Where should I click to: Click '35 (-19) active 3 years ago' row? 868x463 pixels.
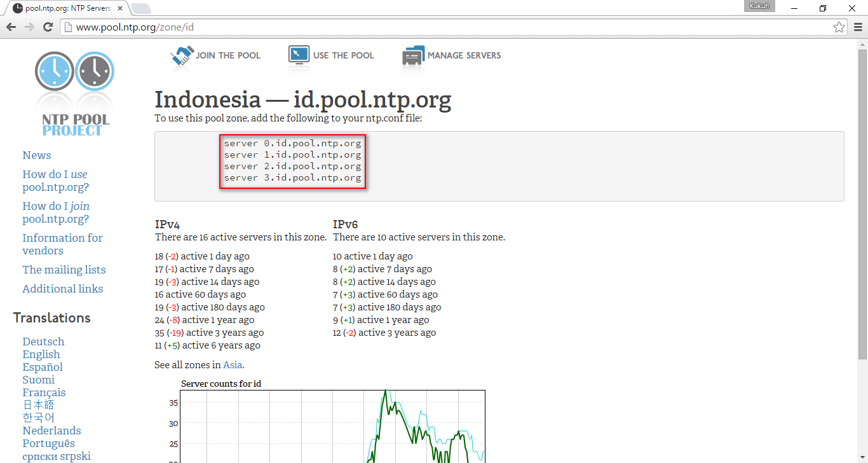(209, 333)
